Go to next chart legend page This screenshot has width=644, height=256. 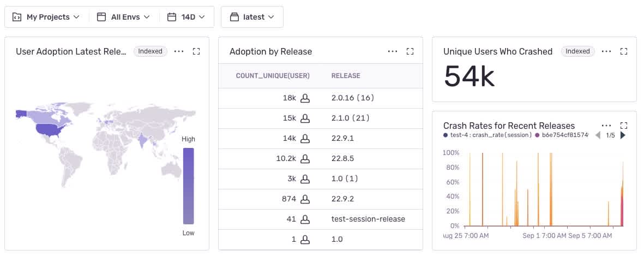(623, 135)
